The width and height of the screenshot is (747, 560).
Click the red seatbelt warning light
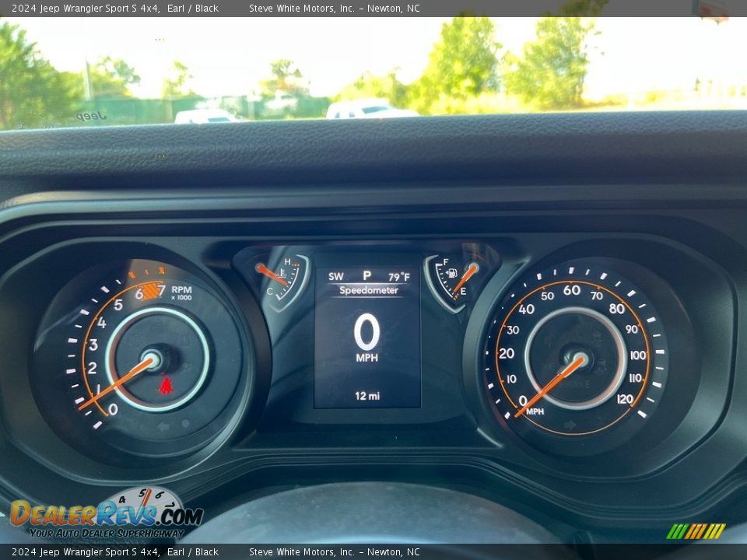(165, 386)
